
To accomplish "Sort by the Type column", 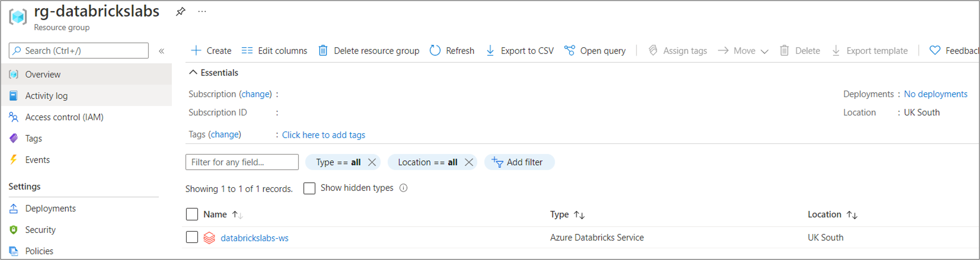I will pyautogui.click(x=567, y=214).
